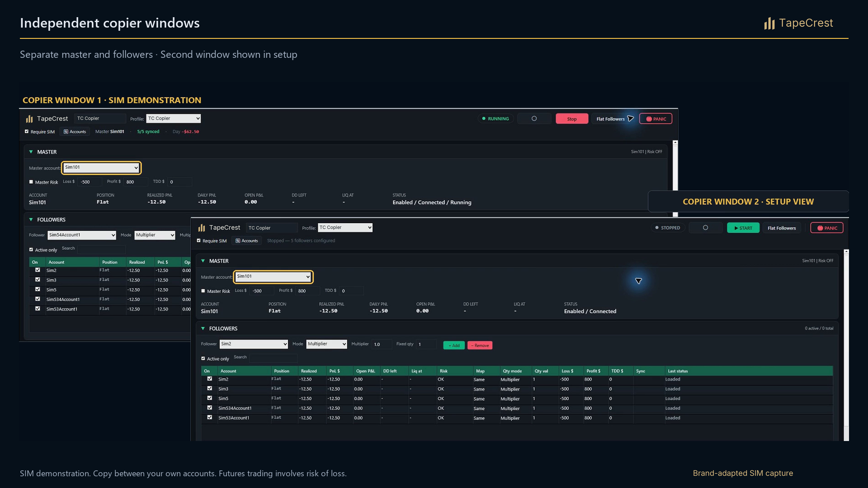Screen dimensions: 868x488
Task: Hit the PANIC button in window 2
Action: coord(827,228)
